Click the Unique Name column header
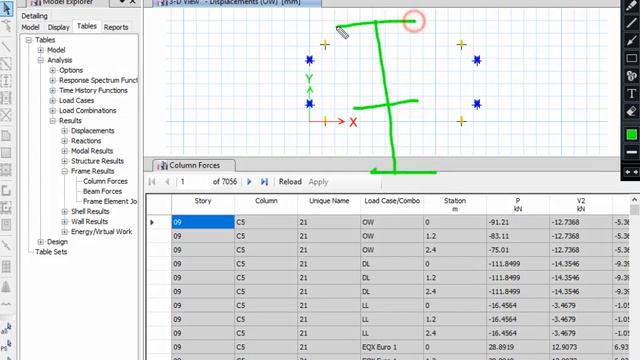640x360 pixels. 329,204
